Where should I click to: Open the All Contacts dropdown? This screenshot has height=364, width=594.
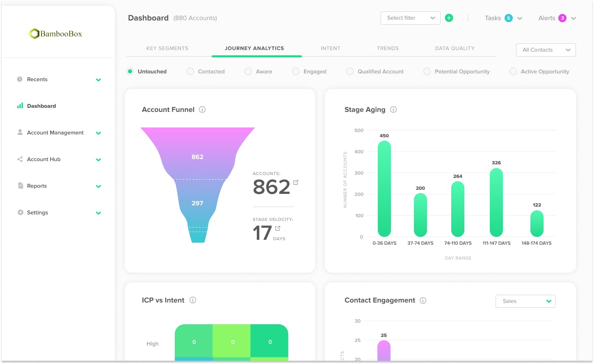(546, 50)
